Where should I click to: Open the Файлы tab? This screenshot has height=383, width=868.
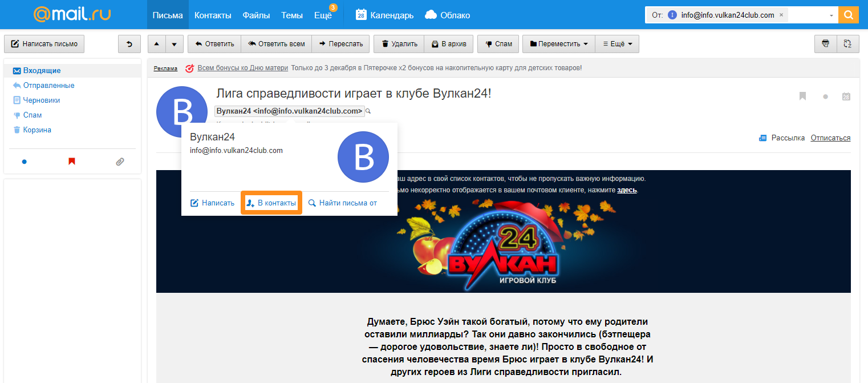click(x=256, y=15)
